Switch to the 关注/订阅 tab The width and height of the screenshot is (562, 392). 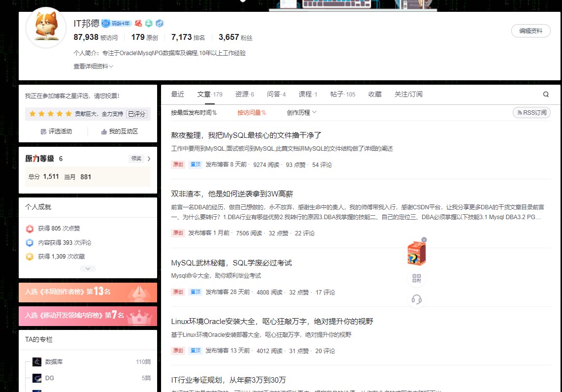click(408, 94)
